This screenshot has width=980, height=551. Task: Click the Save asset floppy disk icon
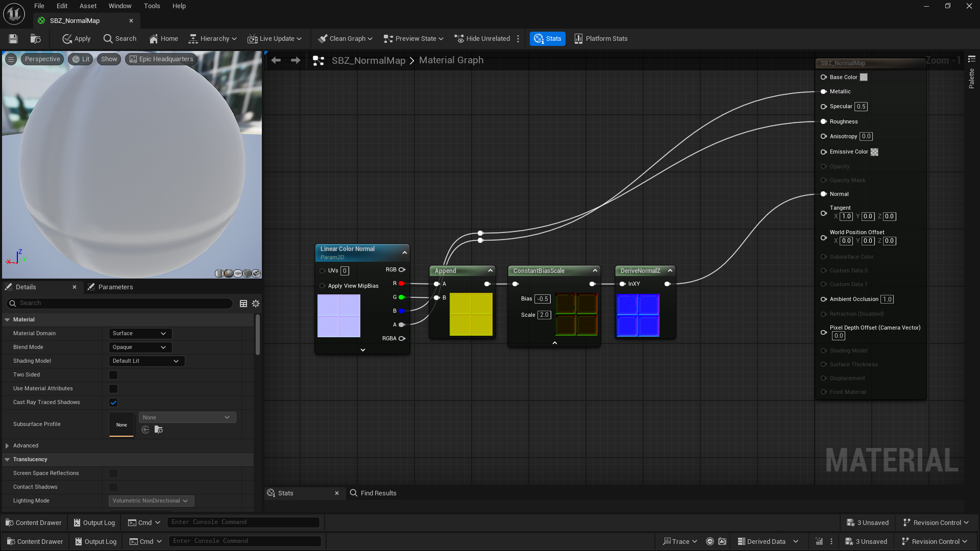(x=13, y=39)
